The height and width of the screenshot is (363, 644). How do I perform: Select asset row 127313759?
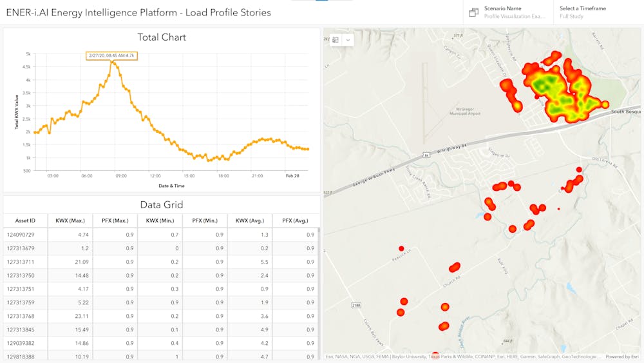(x=160, y=302)
